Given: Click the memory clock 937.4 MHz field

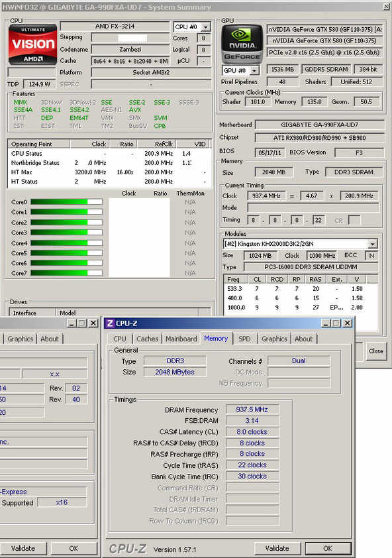Looking at the screenshot, I should [266, 195].
